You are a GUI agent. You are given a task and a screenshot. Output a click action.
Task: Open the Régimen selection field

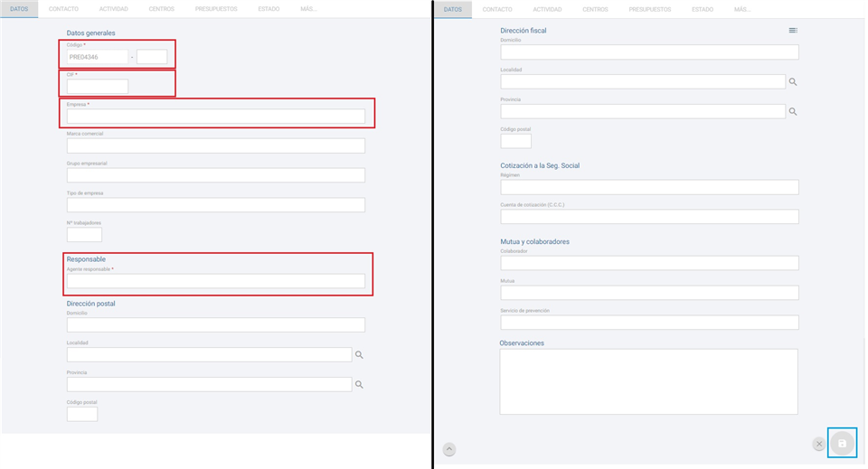tap(649, 187)
